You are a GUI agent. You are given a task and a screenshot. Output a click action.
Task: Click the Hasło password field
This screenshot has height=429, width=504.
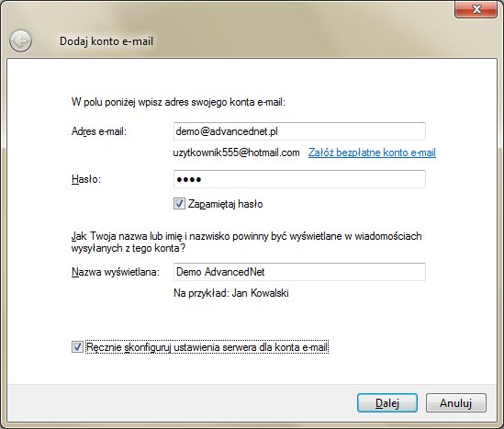click(299, 179)
